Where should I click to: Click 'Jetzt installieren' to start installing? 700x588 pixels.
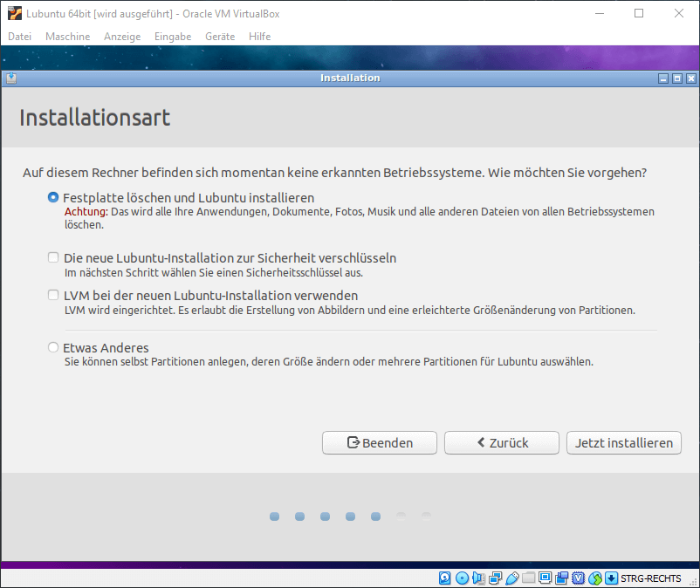coord(624,442)
